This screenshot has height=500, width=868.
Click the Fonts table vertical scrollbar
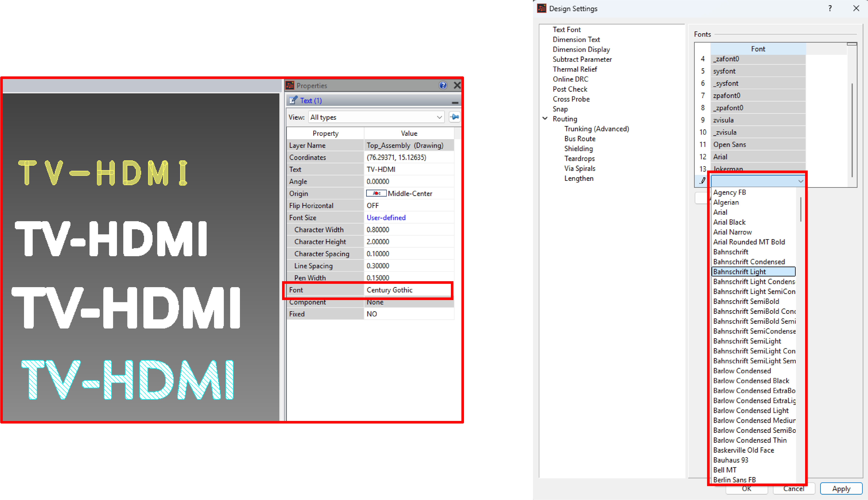pos(852,130)
